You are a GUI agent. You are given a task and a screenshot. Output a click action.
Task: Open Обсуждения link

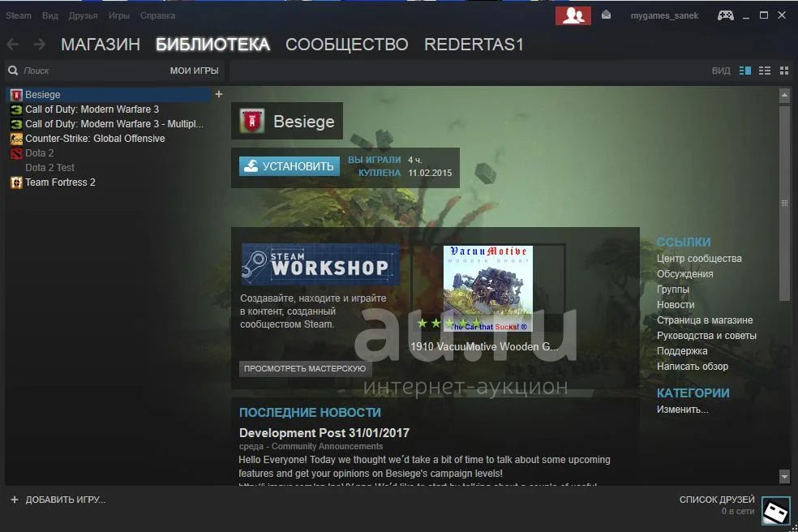pyautogui.click(x=684, y=274)
